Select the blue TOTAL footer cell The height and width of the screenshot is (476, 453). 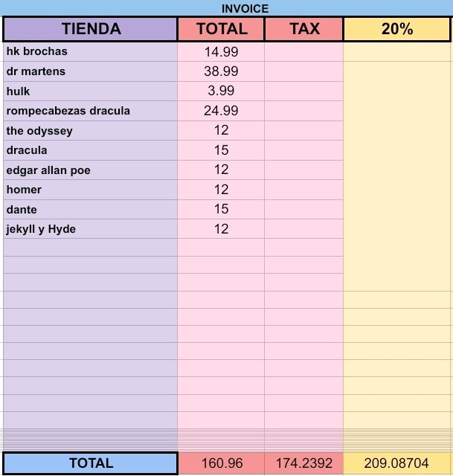coord(90,463)
